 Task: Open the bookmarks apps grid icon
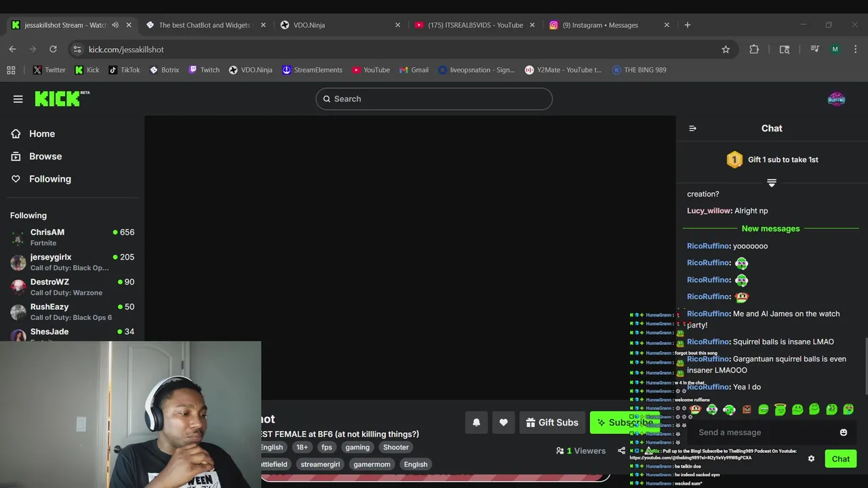pos(11,70)
